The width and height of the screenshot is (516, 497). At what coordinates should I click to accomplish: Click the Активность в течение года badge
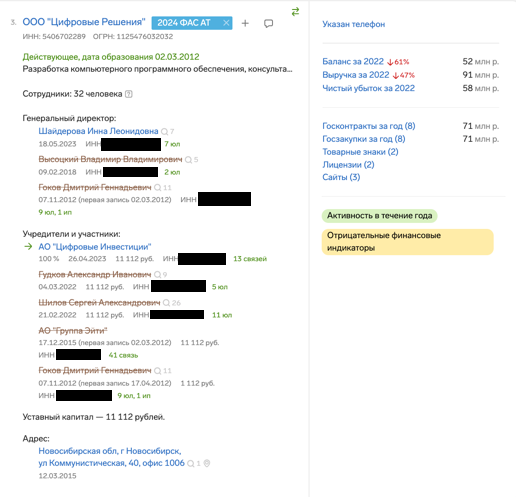click(x=379, y=216)
